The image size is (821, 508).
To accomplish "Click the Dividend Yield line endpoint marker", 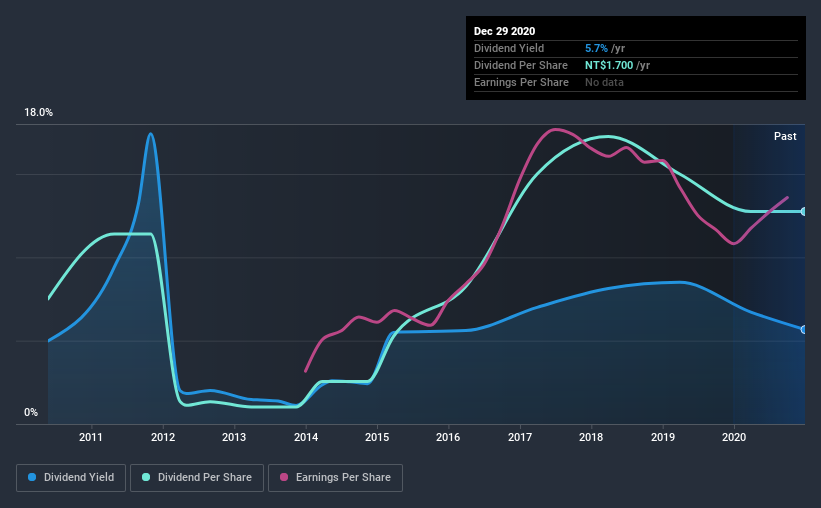I will coord(804,329).
